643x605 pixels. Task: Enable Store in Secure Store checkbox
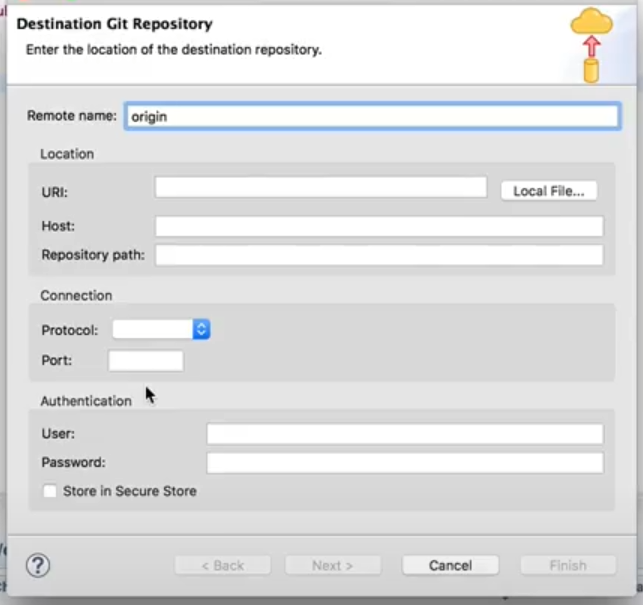50,491
